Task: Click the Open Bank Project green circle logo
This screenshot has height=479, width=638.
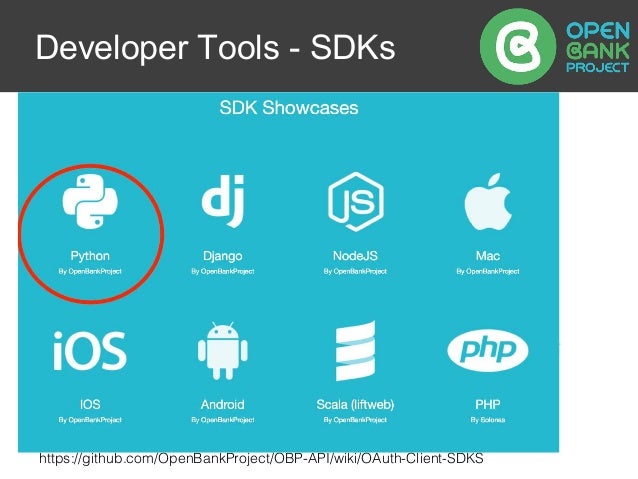Action: point(518,46)
